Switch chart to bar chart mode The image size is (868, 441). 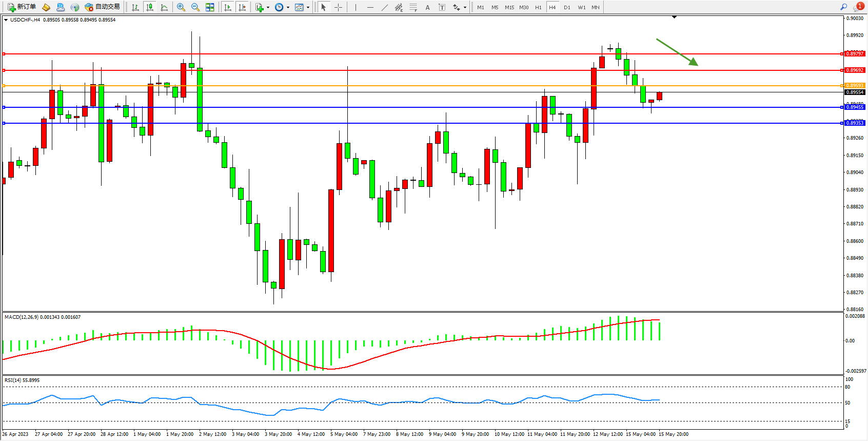(x=135, y=7)
